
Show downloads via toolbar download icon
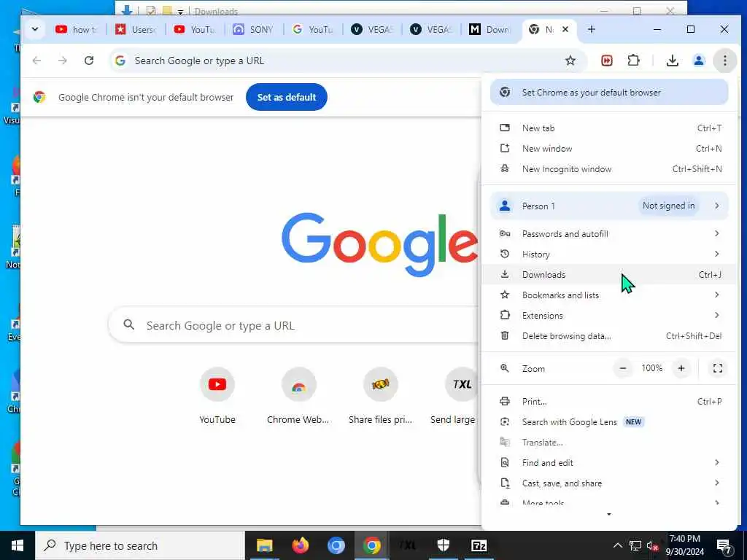(x=672, y=61)
